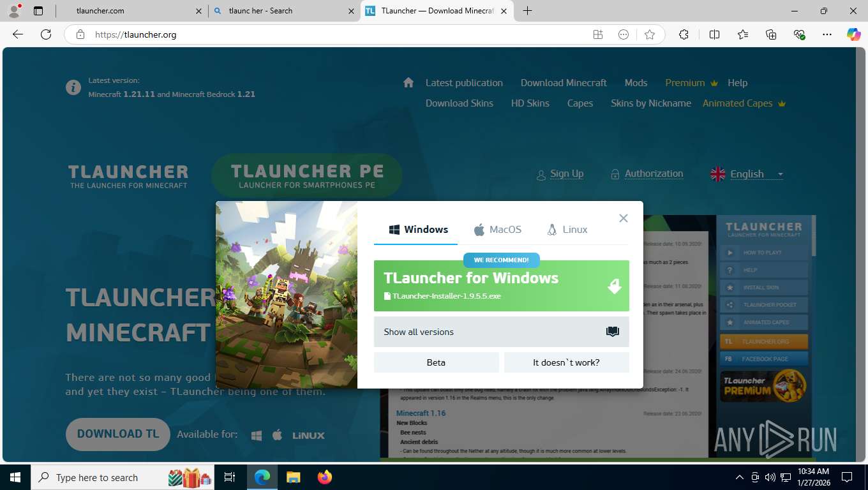
Task: Click the book icon in Show all versions
Action: tap(613, 332)
